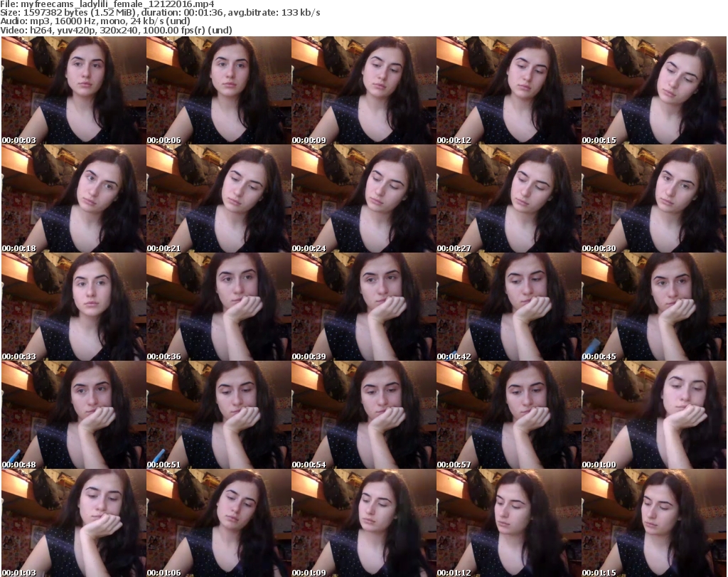View the frame stamped 00:01:12

point(508,523)
